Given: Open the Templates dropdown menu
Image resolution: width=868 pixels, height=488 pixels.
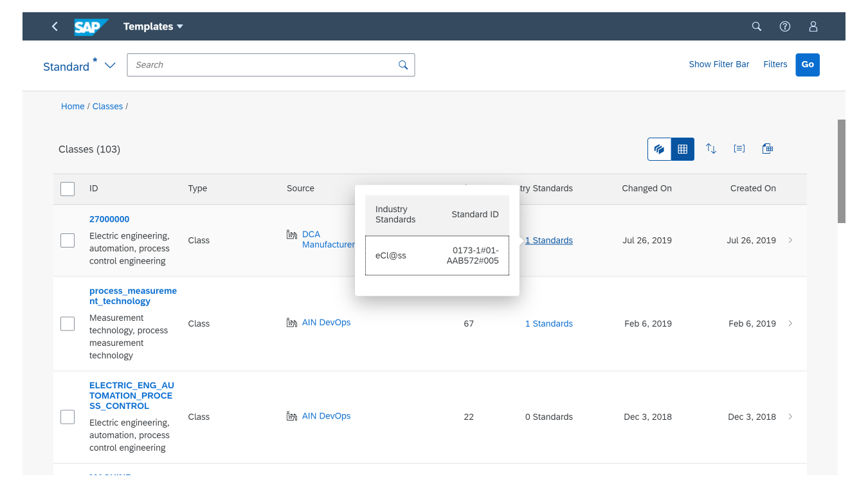Looking at the screenshot, I should pos(153,26).
